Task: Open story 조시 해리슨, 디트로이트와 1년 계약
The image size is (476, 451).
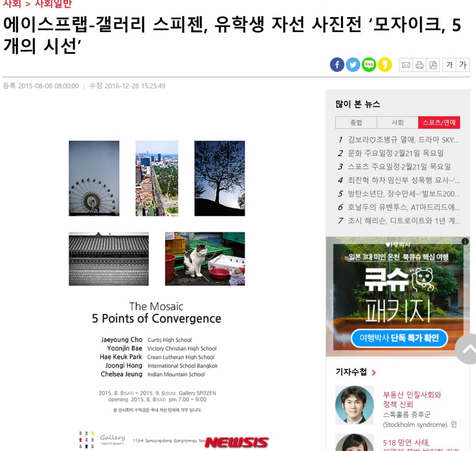Action: click(404, 220)
